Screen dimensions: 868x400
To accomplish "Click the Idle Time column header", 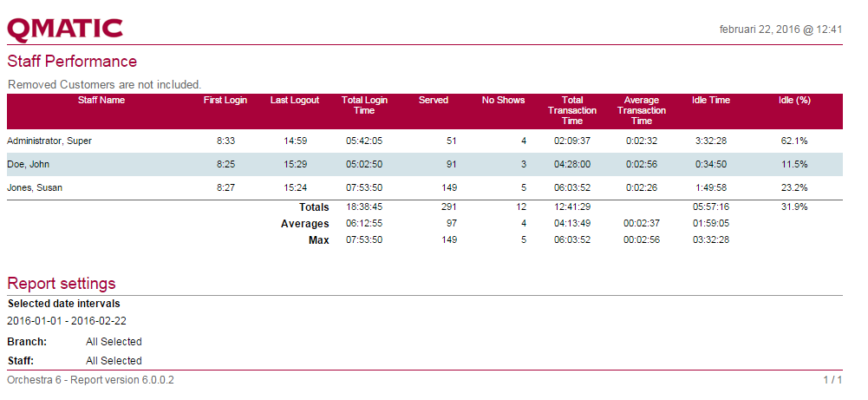I will point(711,101).
